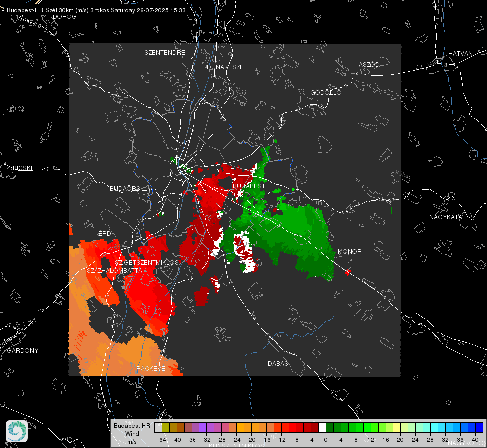This screenshot has height=448, width=487.
Task: Click the DABAS map label
Action: [x=278, y=363]
